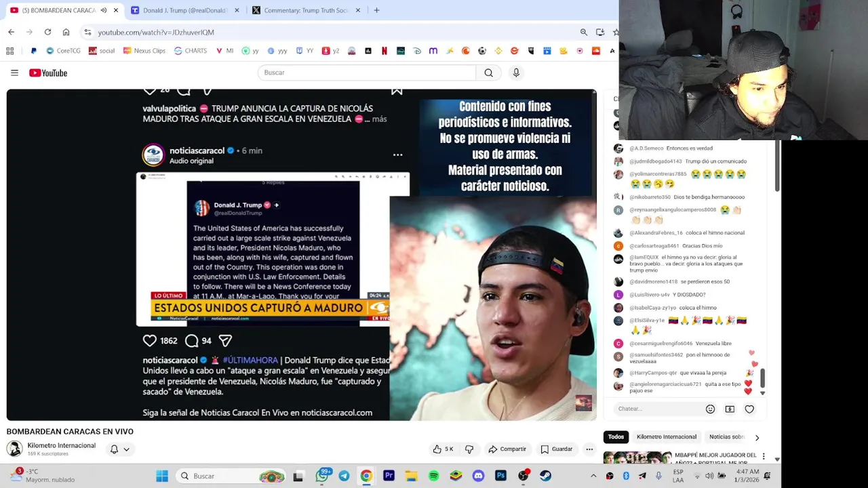This screenshot has width=868, height=488.
Task: Open the Nexus Clips bookmark
Action: pyautogui.click(x=144, y=51)
